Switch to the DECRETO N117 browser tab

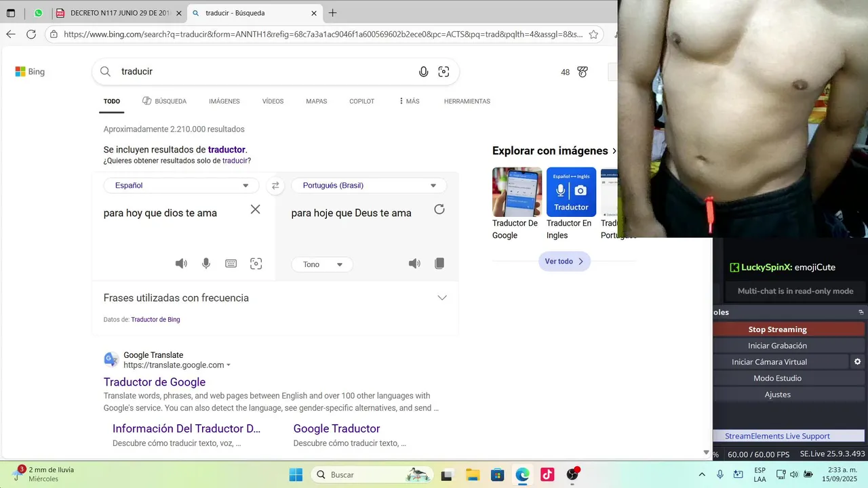(118, 13)
